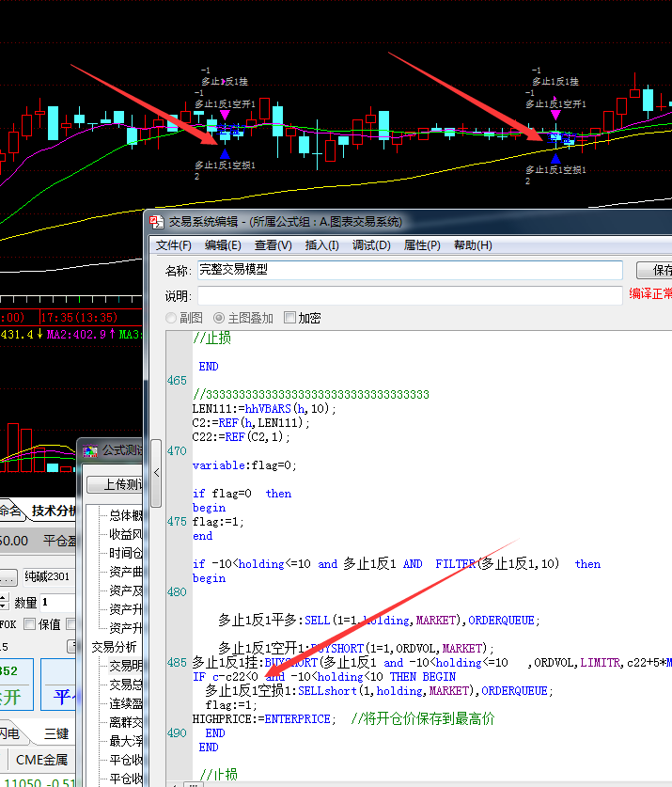Open the 调试(D) menu
Viewport: 672px width, 787px height.
(x=370, y=245)
